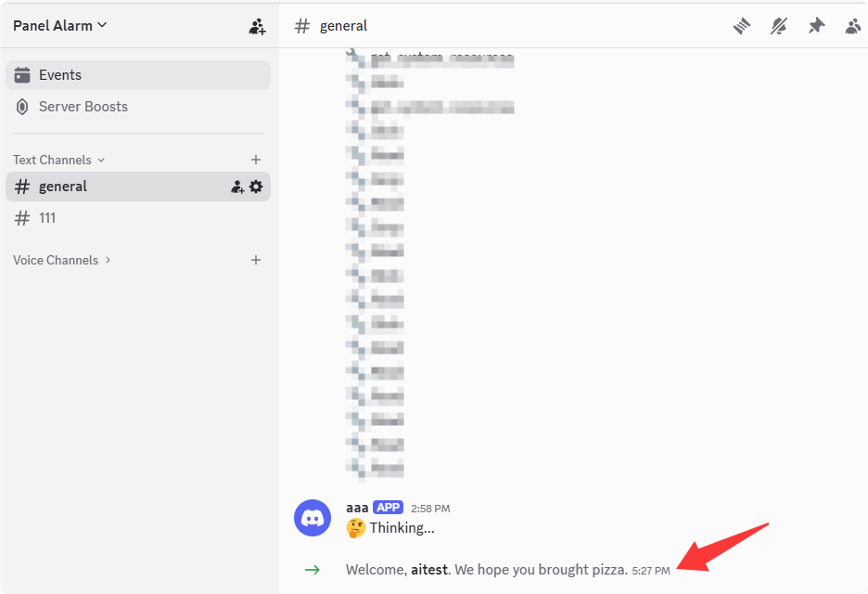Toggle notification settings bell icon

click(779, 26)
